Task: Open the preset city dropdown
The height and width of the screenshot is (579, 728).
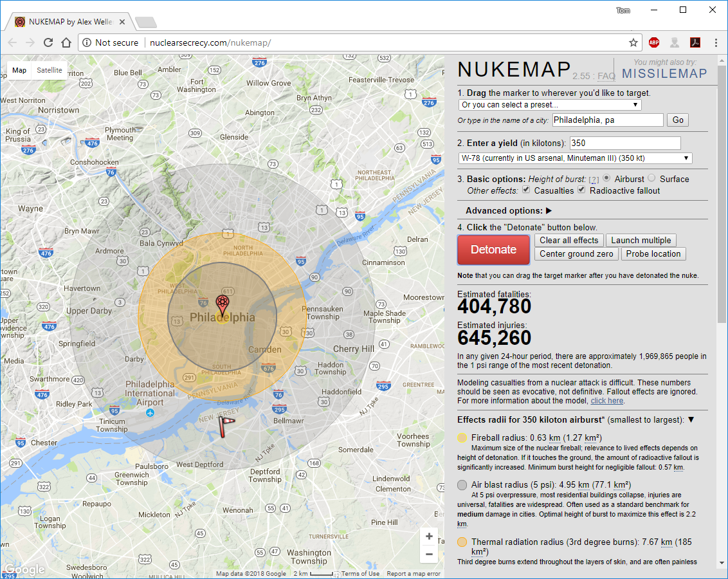Action: [x=550, y=105]
